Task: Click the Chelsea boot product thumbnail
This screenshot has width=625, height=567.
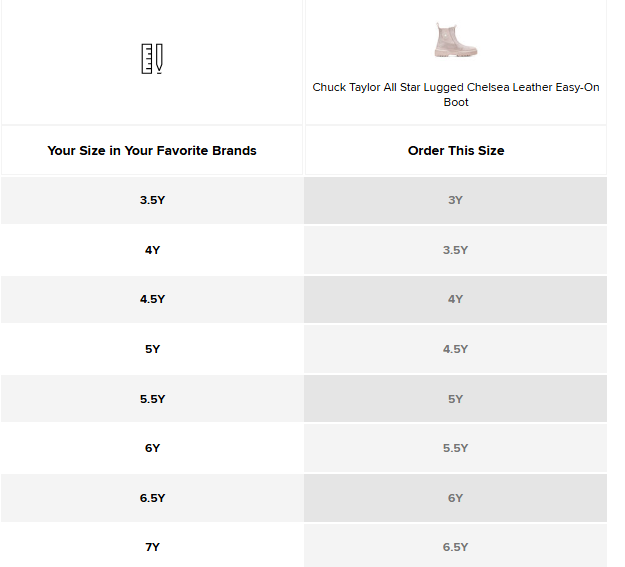Action: pos(456,40)
